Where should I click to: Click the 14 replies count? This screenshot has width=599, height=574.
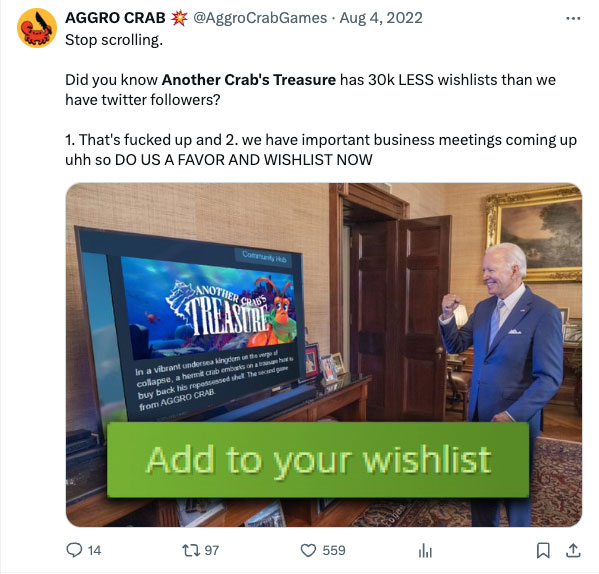pyautogui.click(x=94, y=550)
